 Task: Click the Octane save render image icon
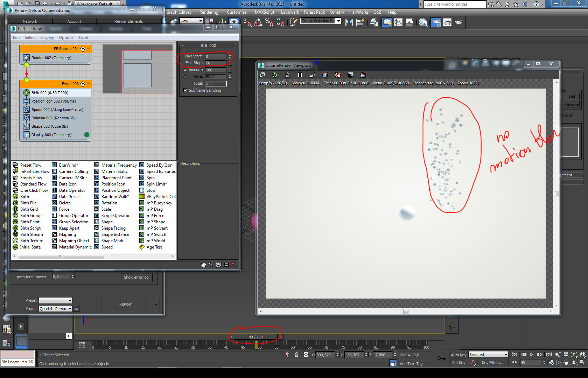[262, 75]
